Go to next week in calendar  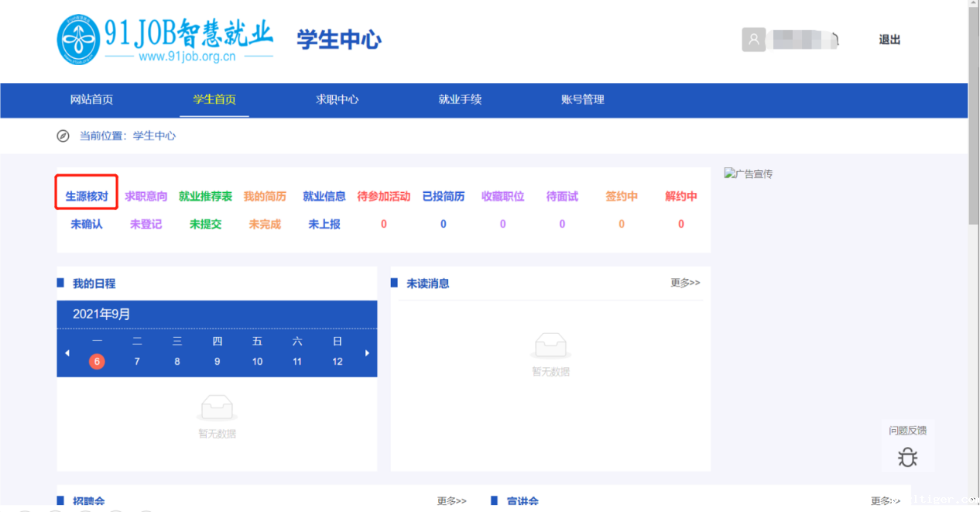pyautogui.click(x=367, y=353)
